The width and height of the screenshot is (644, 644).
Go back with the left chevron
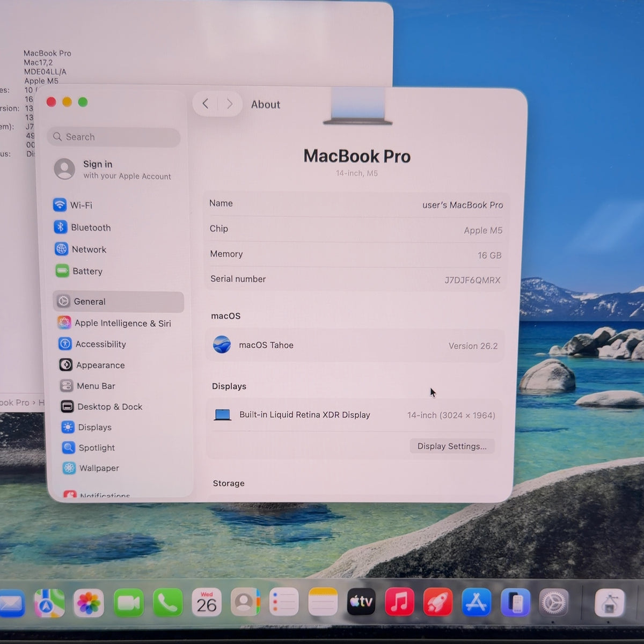(x=205, y=104)
